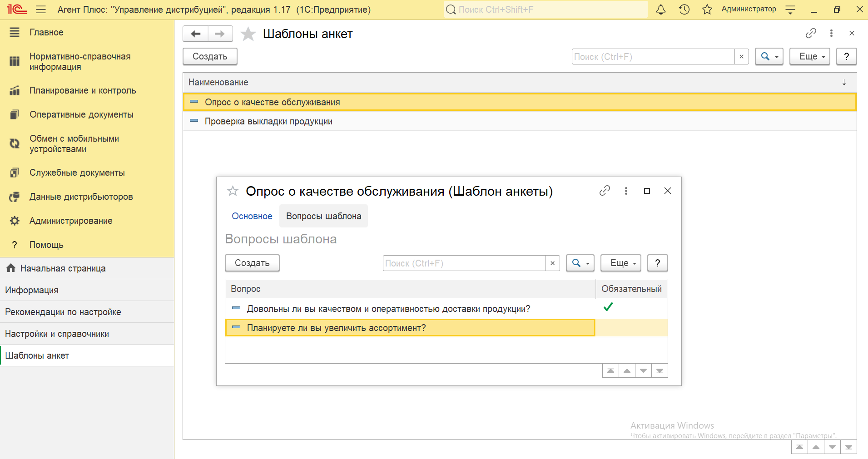The width and height of the screenshot is (868, 459).
Task: Open magnifier search dropdown in Шаблоны анкет list
Action: pyautogui.click(x=769, y=57)
